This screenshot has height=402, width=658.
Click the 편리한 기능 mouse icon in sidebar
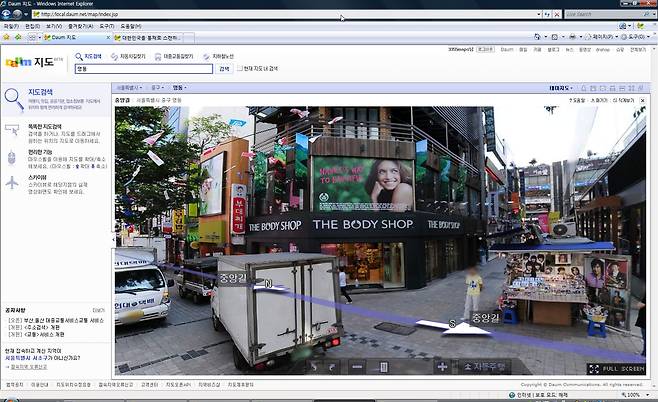pos(12,157)
